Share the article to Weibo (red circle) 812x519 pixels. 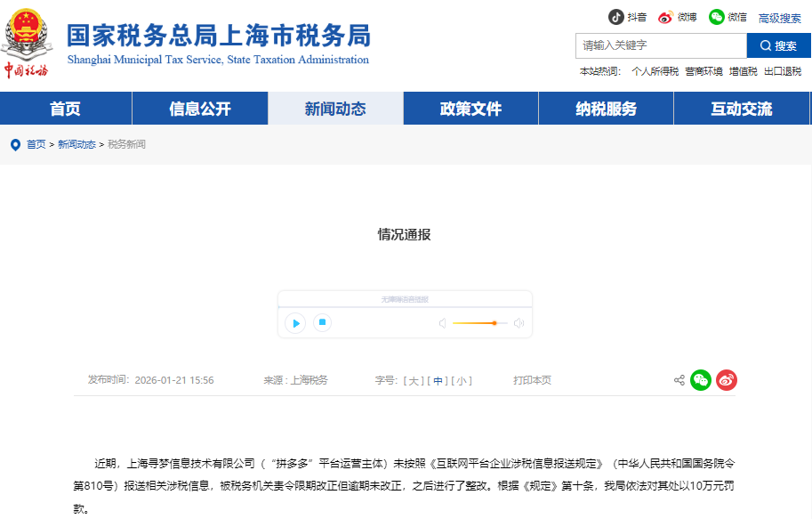pyautogui.click(x=727, y=380)
